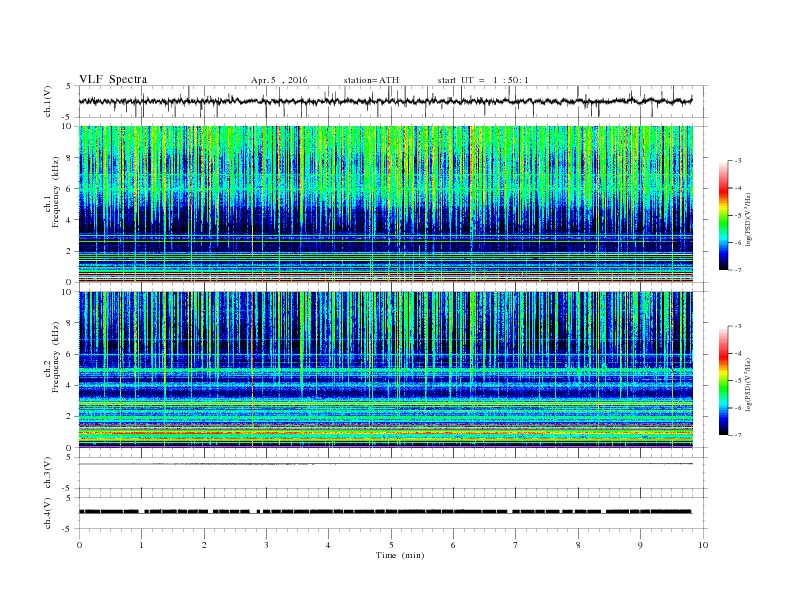Screen dimensions: 792x612
Task: Click time-axis tick label '2'
Action: point(204,545)
